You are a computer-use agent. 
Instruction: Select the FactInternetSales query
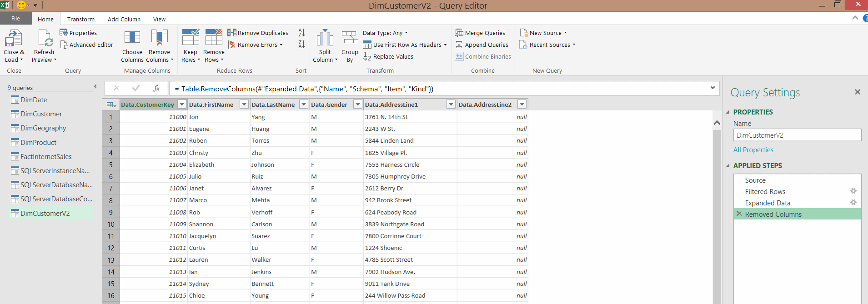[x=46, y=157]
